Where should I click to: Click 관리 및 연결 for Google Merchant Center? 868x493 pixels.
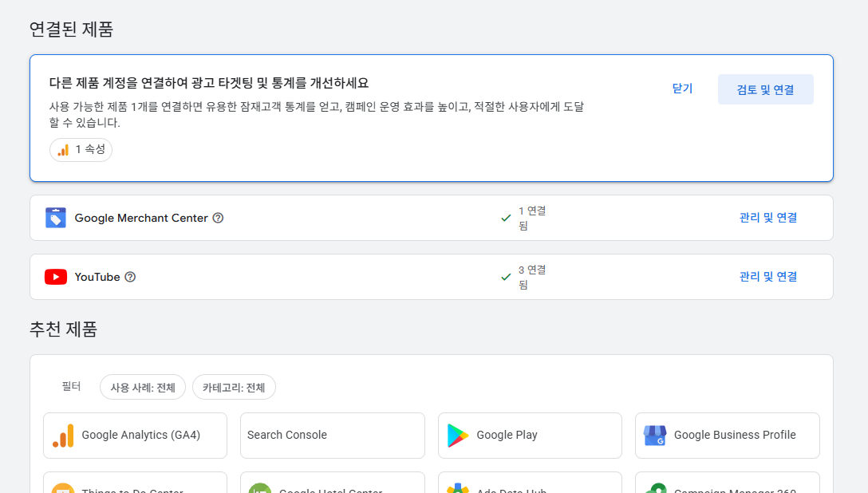click(x=767, y=218)
